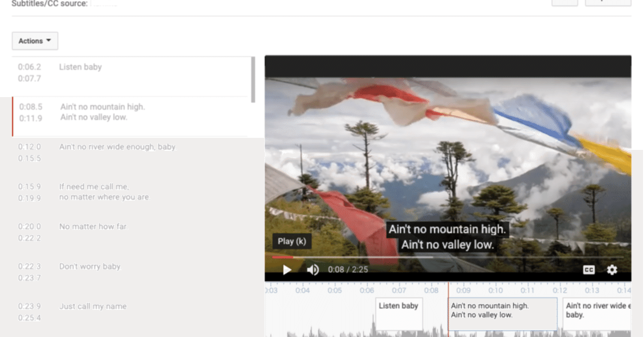Select the 'Listen baby' subtitle row
This screenshot has height=337, width=644.
(131, 76)
